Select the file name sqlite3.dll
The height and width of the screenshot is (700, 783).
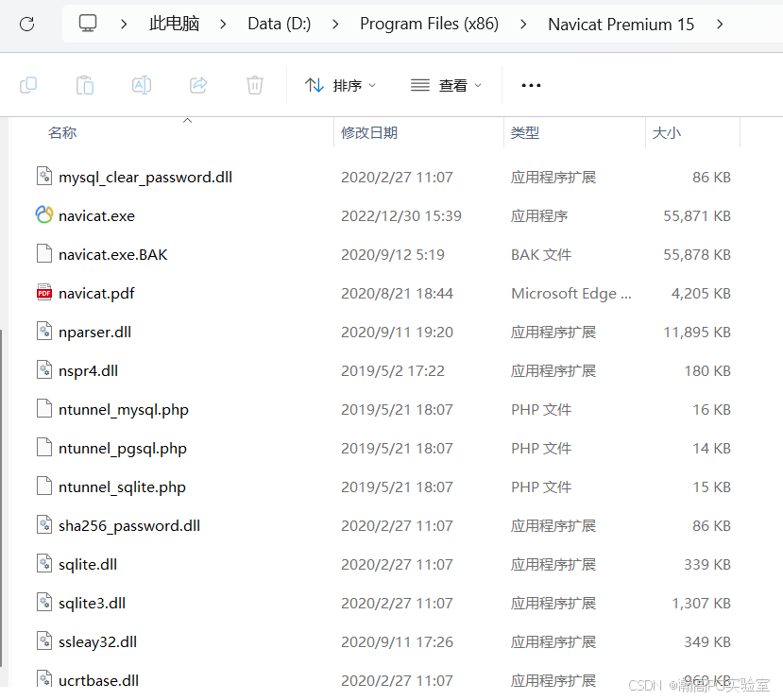(x=92, y=603)
